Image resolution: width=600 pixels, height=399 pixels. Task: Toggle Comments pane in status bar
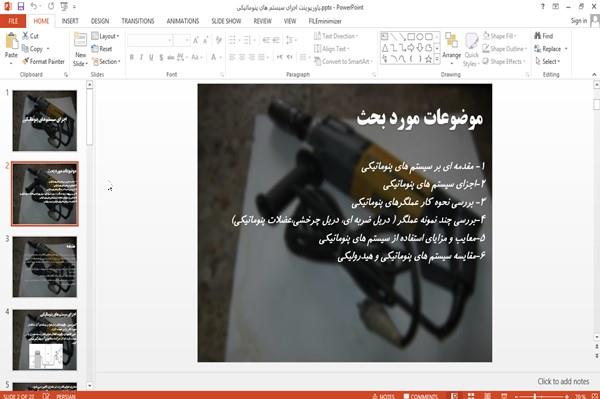click(420, 396)
